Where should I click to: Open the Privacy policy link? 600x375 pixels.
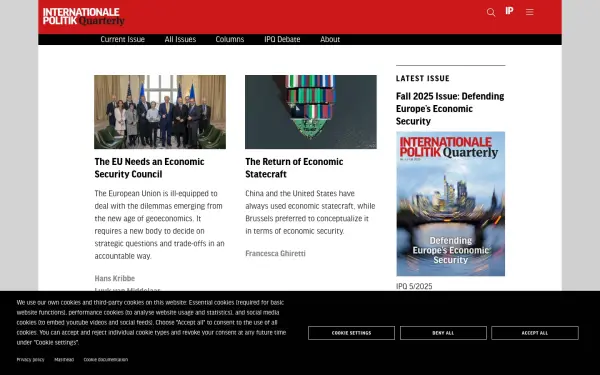[30, 360]
